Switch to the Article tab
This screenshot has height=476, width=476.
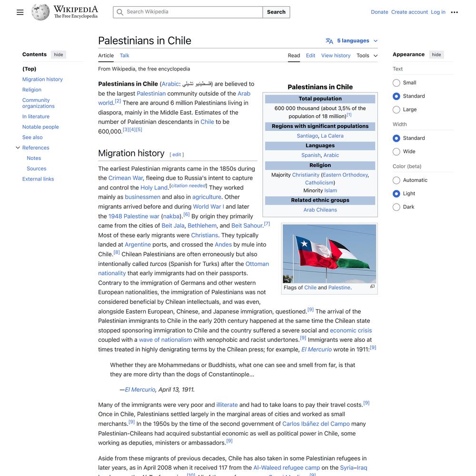pos(106,56)
